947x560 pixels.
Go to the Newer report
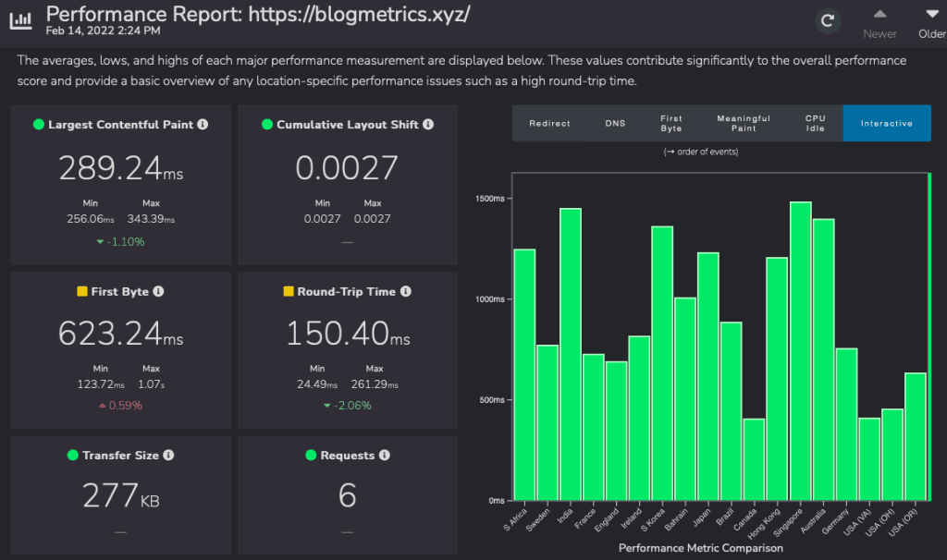[879, 23]
